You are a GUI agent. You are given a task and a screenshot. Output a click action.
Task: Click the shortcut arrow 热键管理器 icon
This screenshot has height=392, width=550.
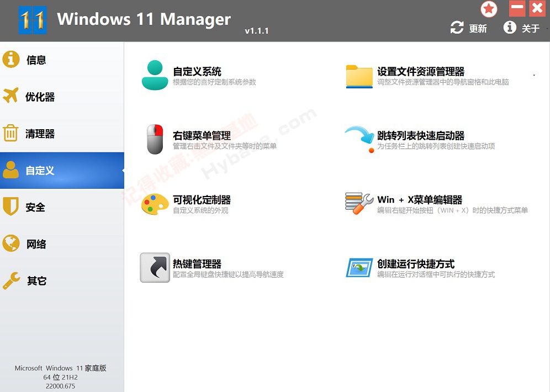coord(155,268)
